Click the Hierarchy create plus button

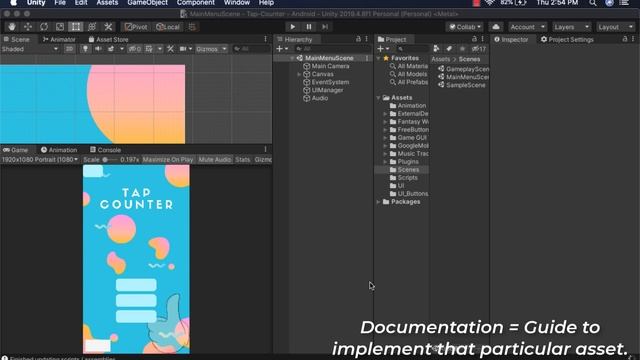coord(282,49)
